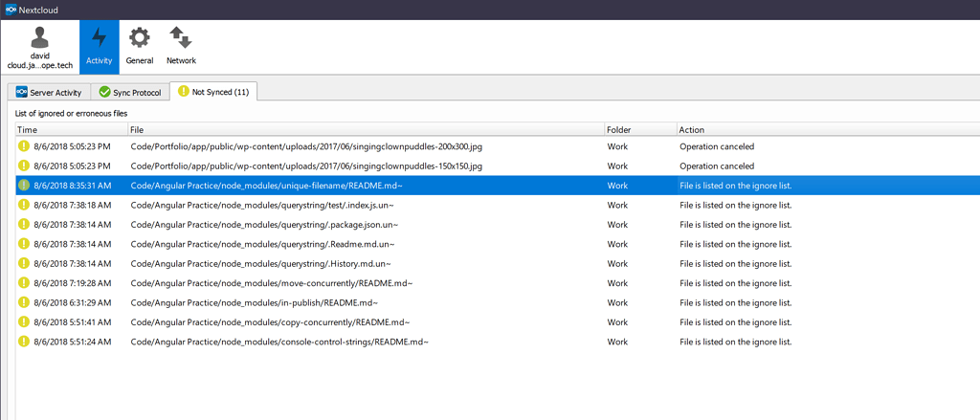This screenshot has height=420, width=980.
Task: Click warning icon for unique-filename README row
Action: pyautogui.click(x=24, y=185)
